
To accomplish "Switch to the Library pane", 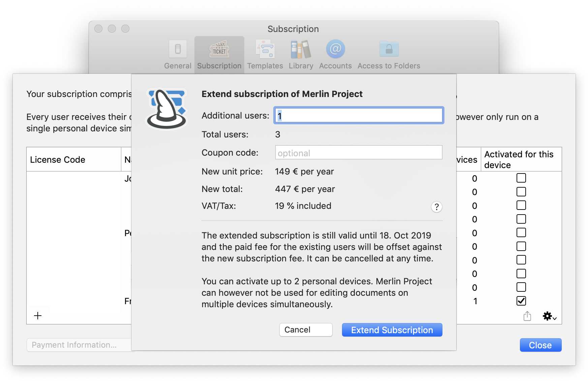I will pos(300,54).
